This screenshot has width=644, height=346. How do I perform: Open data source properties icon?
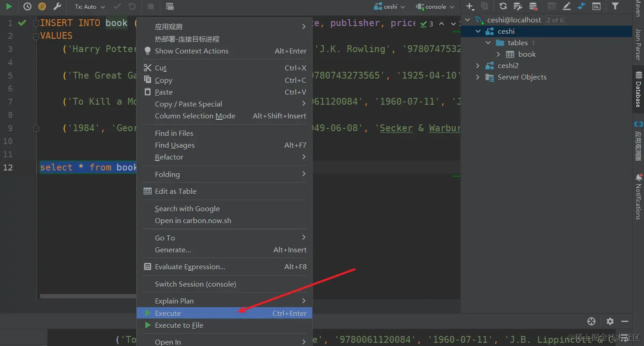[x=518, y=6]
